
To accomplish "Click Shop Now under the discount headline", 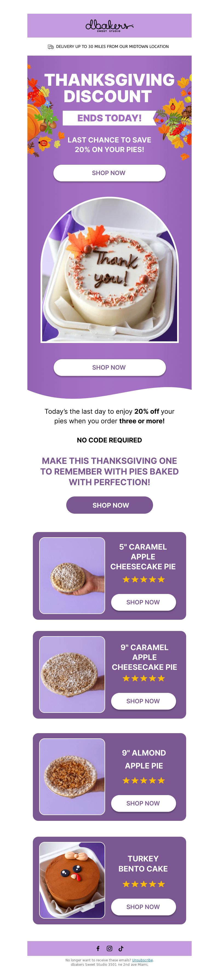I will coord(109,173).
